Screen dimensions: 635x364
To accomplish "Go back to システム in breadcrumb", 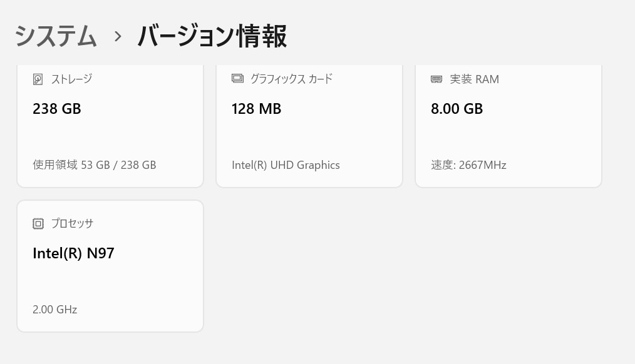I will [56, 36].
